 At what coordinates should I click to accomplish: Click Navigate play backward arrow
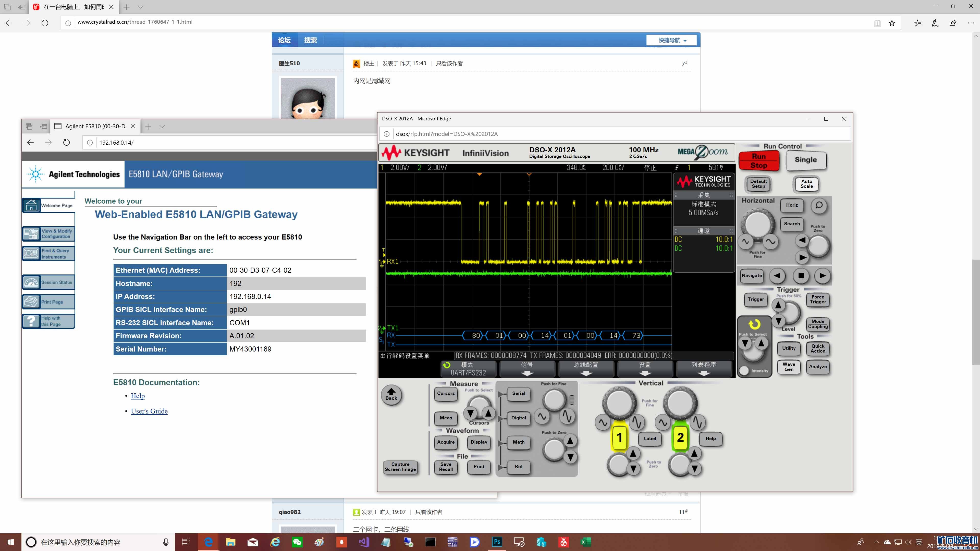(777, 276)
